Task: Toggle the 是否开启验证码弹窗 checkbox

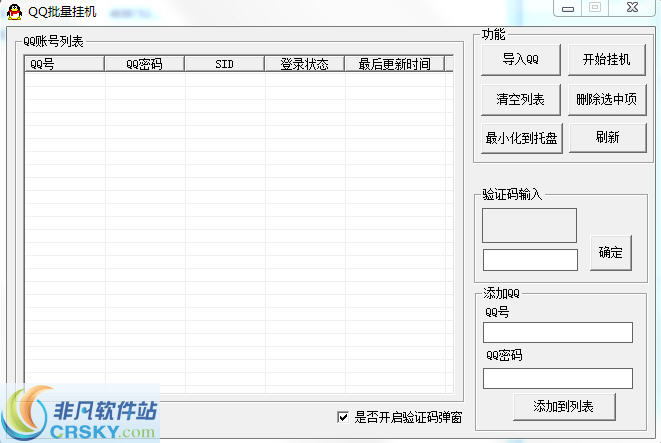Action: [x=343, y=417]
